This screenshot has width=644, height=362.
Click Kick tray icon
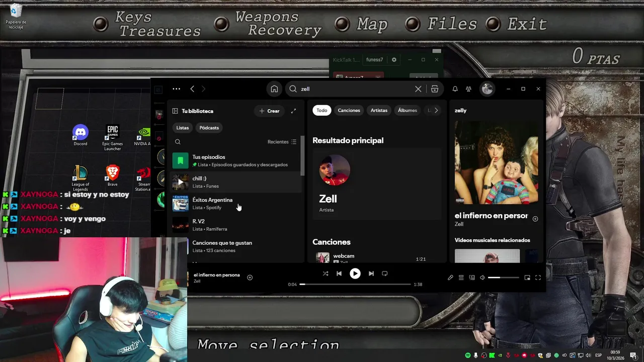click(492, 355)
